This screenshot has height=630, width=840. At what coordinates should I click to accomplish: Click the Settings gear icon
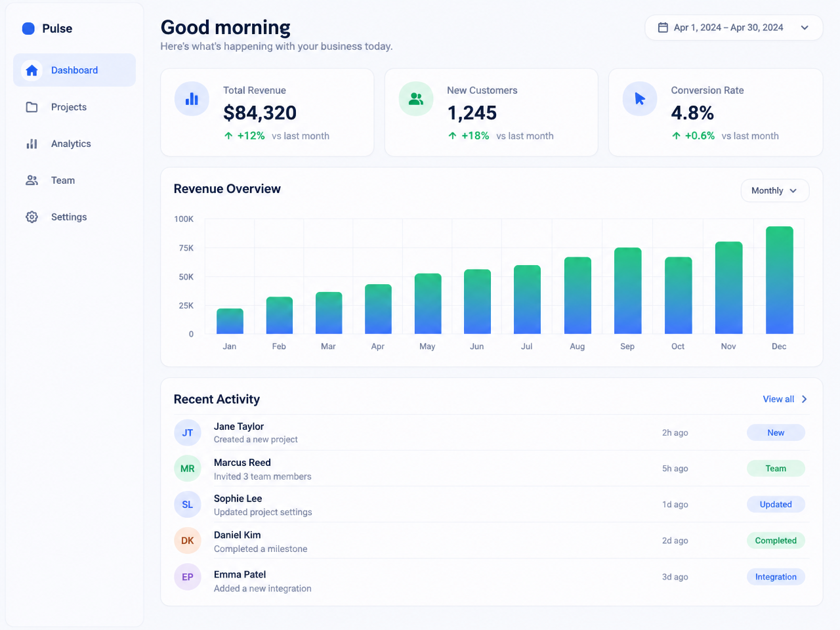(x=31, y=217)
